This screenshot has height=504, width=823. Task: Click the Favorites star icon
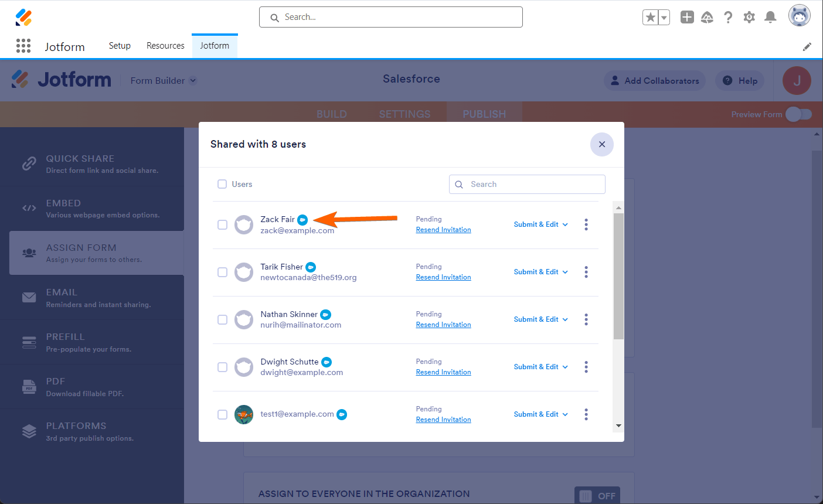(650, 18)
